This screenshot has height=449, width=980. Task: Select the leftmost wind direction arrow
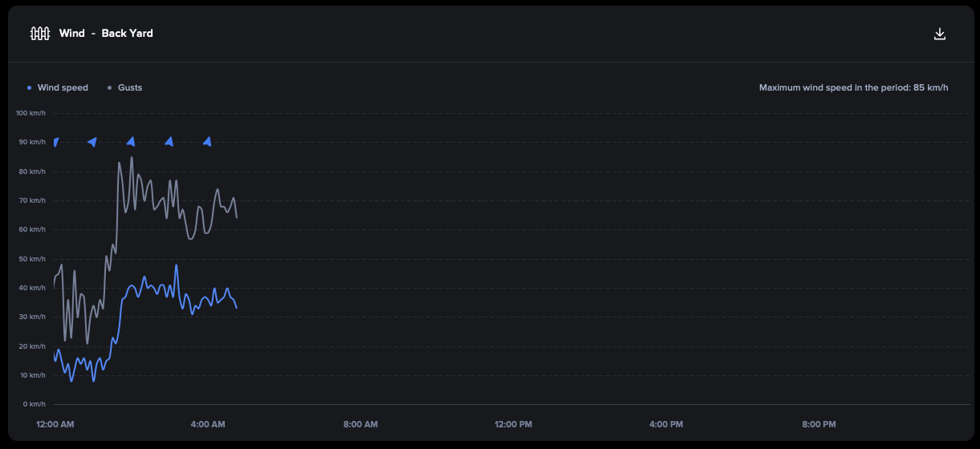55,142
